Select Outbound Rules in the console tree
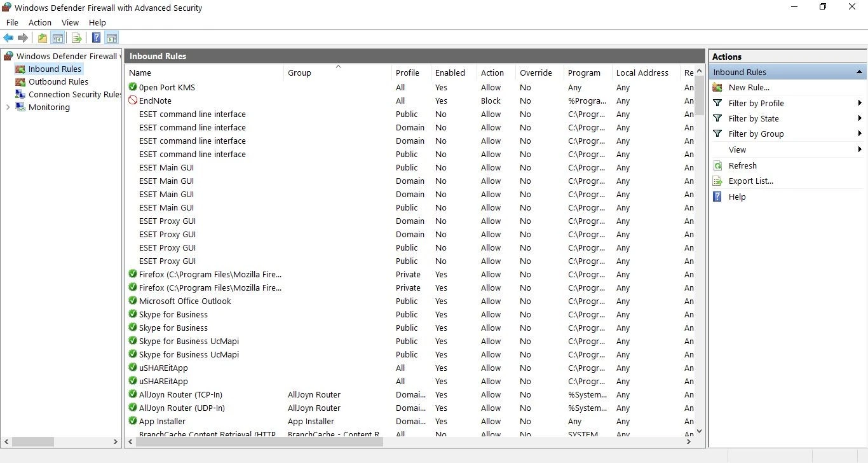 (58, 81)
